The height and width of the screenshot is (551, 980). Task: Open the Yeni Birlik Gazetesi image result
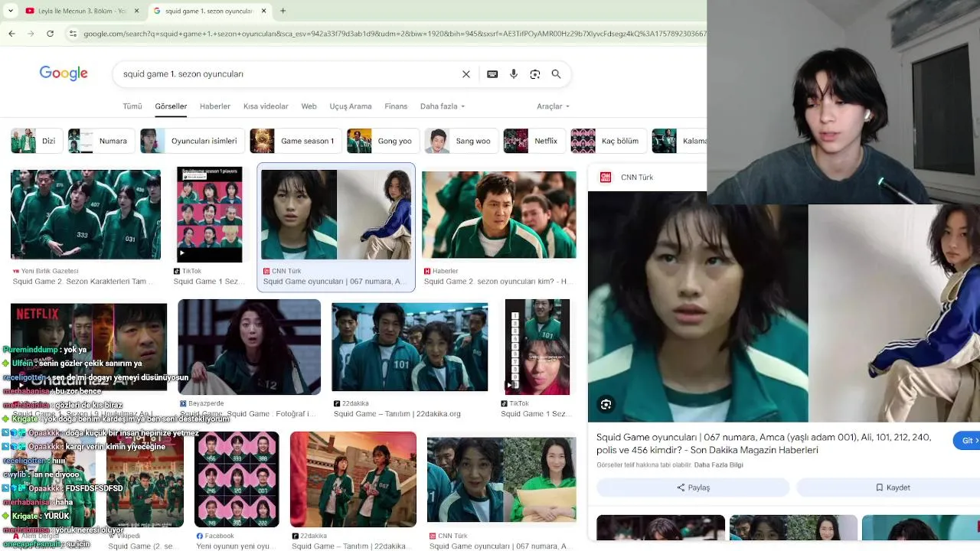pyautogui.click(x=86, y=214)
